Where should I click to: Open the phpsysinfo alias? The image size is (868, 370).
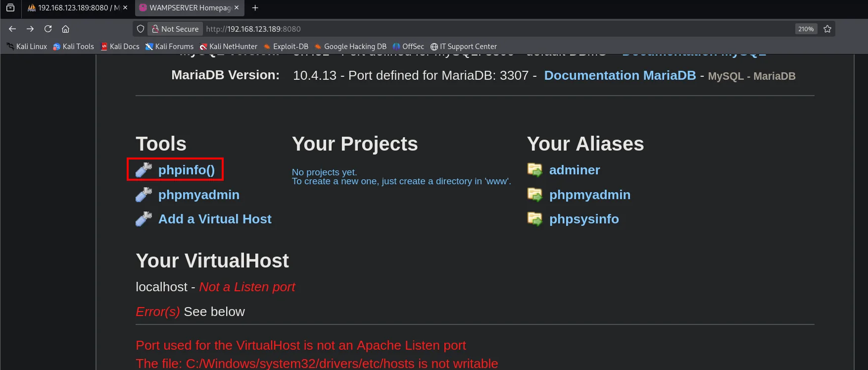(584, 219)
